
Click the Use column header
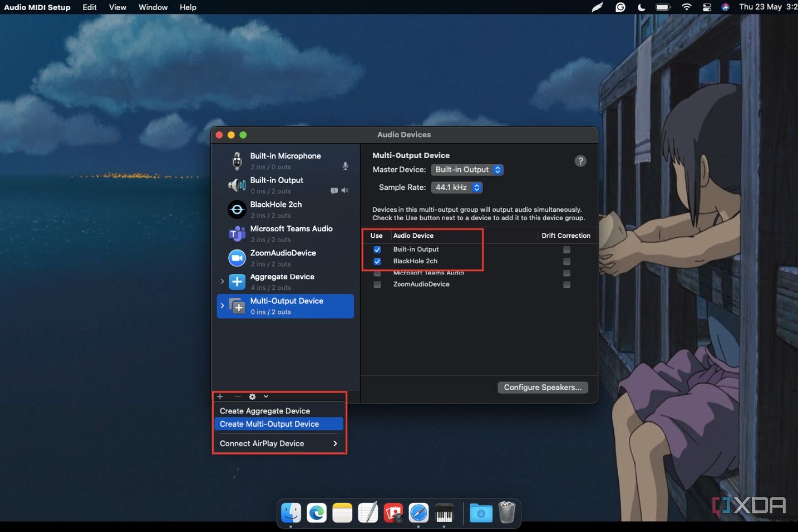377,236
